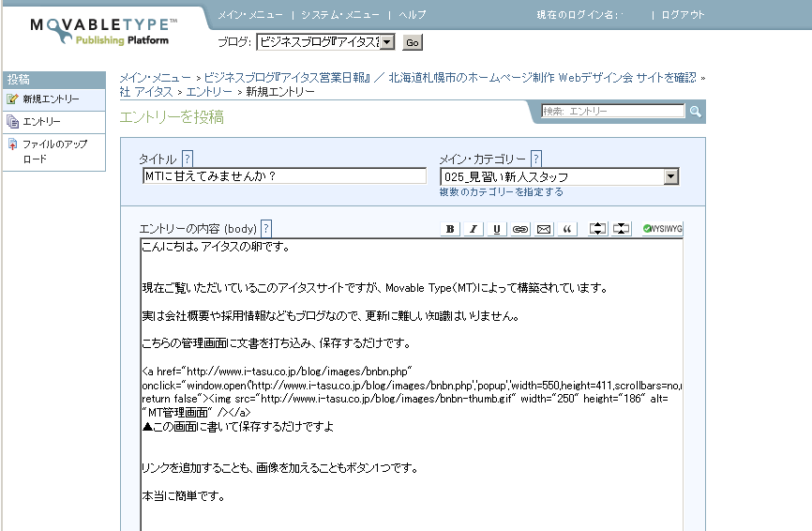Insert an email link with the envelope icon
Viewport: 812px width, 531px height.
(x=544, y=229)
